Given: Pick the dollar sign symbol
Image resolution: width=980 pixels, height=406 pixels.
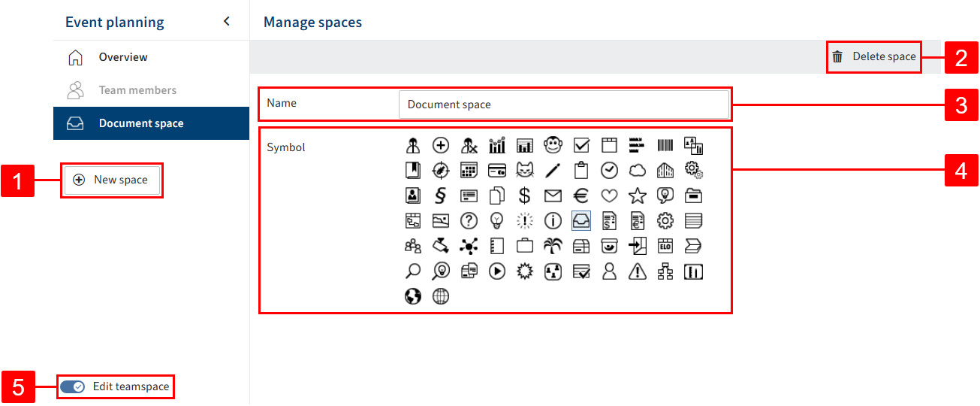Looking at the screenshot, I should tap(525, 195).
